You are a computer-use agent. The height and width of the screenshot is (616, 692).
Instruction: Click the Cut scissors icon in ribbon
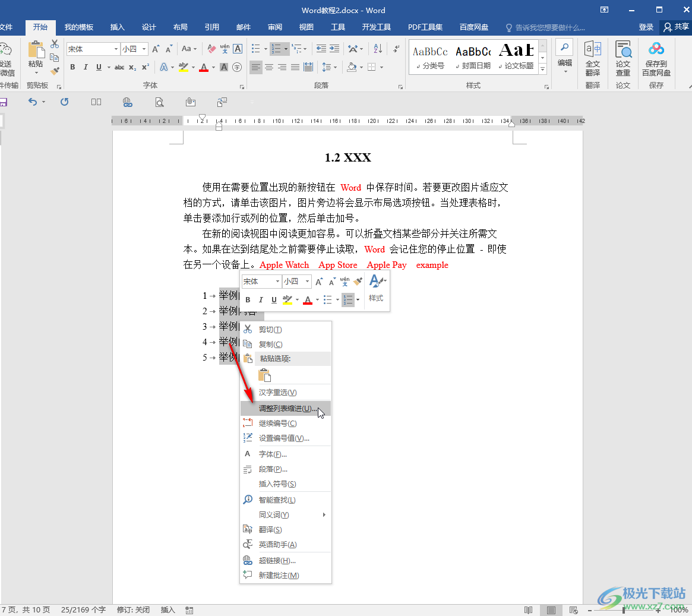pyautogui.click(x=55, y=44)
